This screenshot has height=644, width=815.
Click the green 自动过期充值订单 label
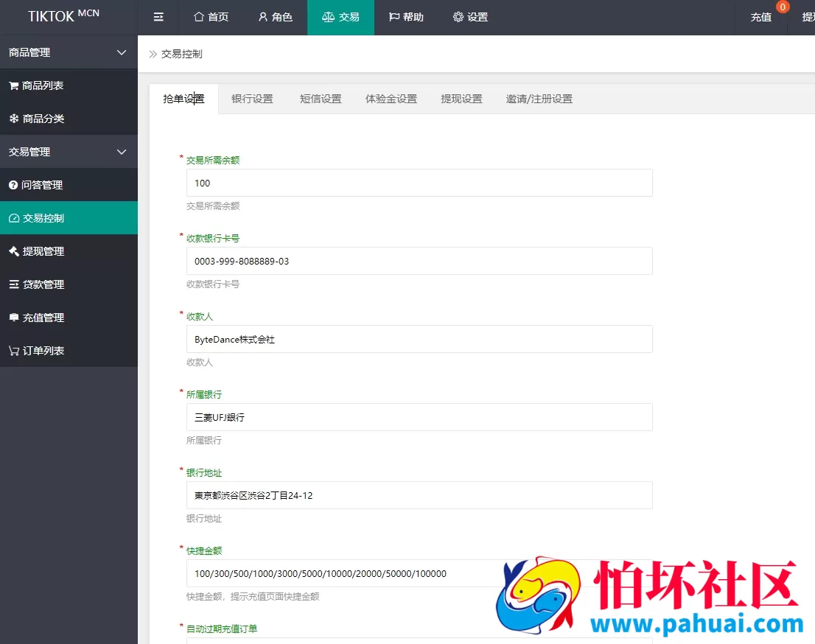pyautogui.click(x=222, y=629)
